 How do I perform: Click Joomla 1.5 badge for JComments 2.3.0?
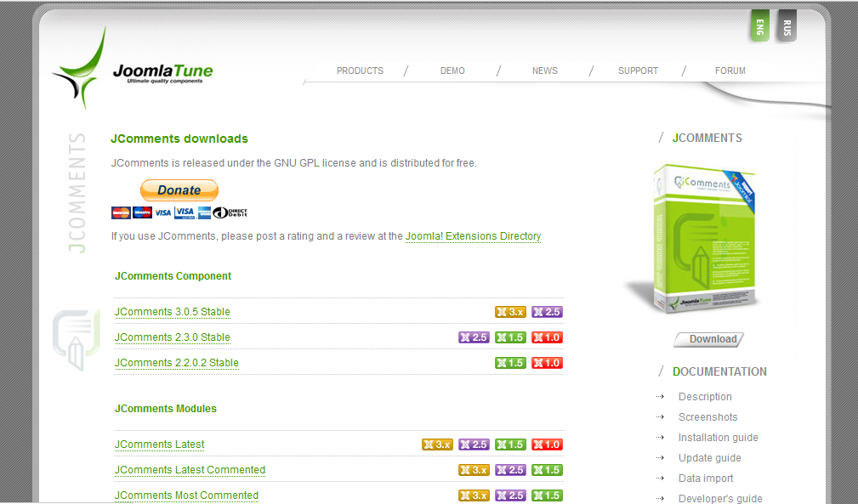click(x=510, y=337)
